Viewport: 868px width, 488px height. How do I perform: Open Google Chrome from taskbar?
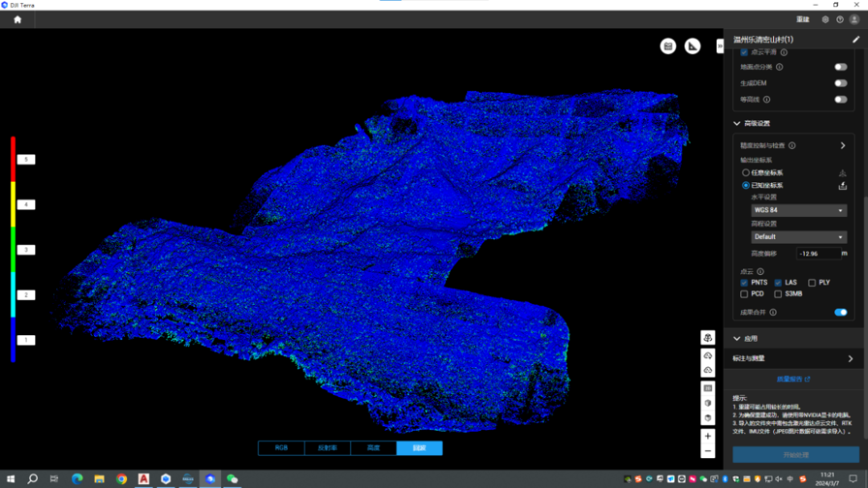coord(121,479)
